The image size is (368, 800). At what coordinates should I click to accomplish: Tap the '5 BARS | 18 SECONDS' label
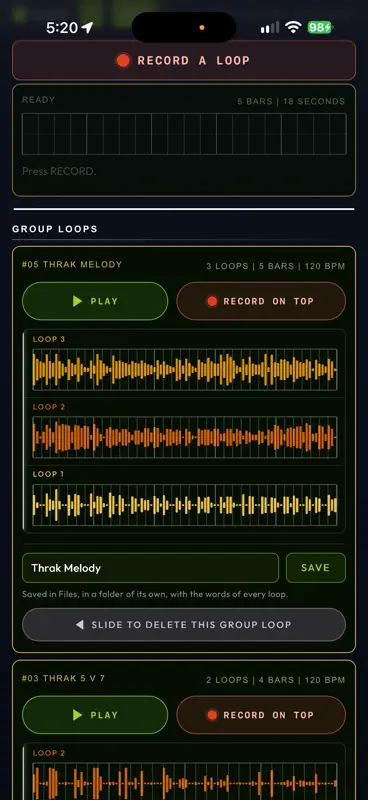pyautogui.click(x=291, y=102)
